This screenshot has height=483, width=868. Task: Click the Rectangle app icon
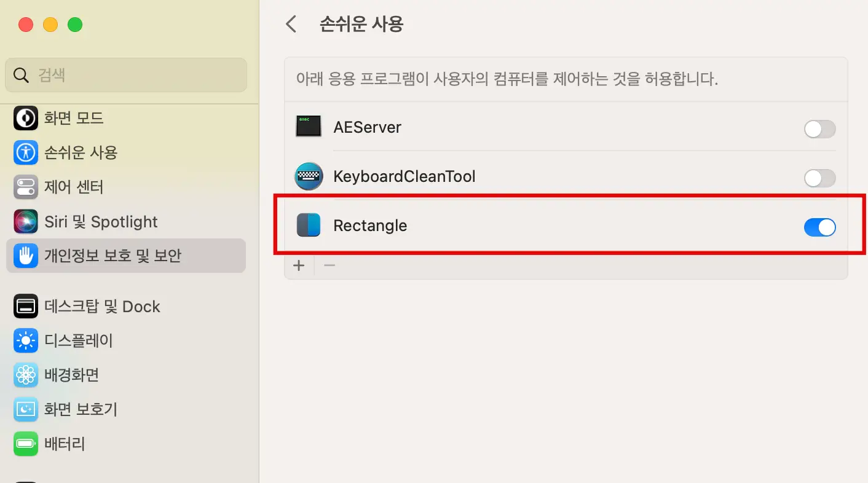click(x=308, y=225)
